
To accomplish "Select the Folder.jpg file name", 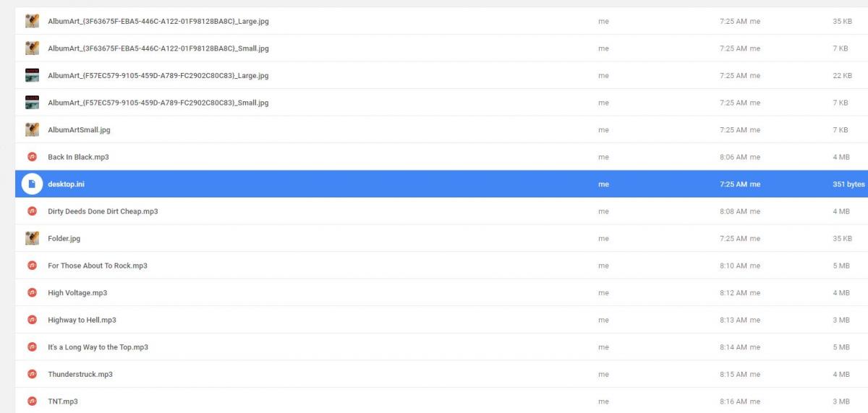I will (64, 239).
